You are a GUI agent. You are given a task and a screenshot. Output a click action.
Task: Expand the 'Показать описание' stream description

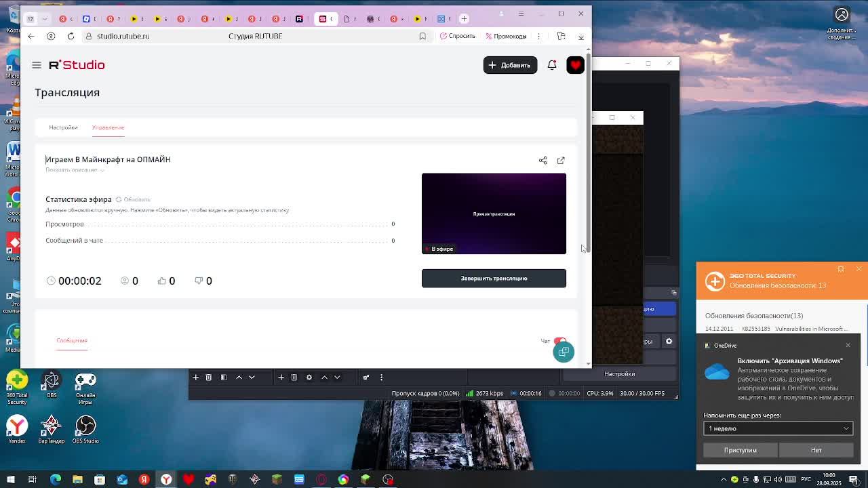pos(75,170)
